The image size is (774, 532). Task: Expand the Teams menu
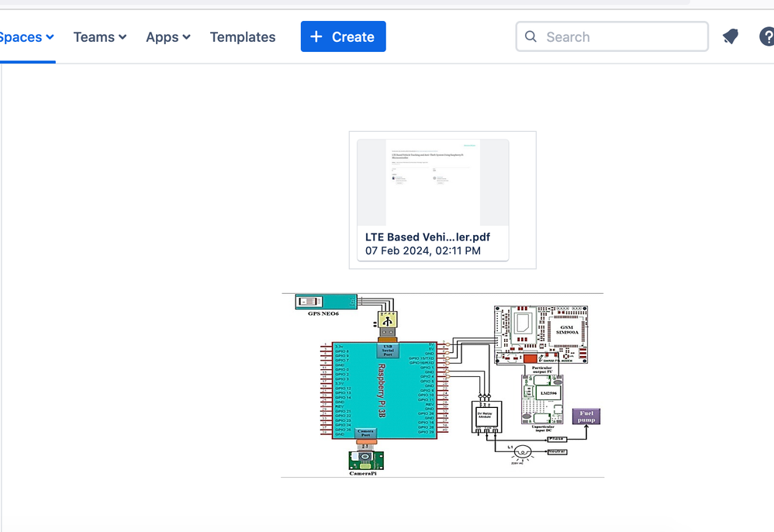coord(100,37)
